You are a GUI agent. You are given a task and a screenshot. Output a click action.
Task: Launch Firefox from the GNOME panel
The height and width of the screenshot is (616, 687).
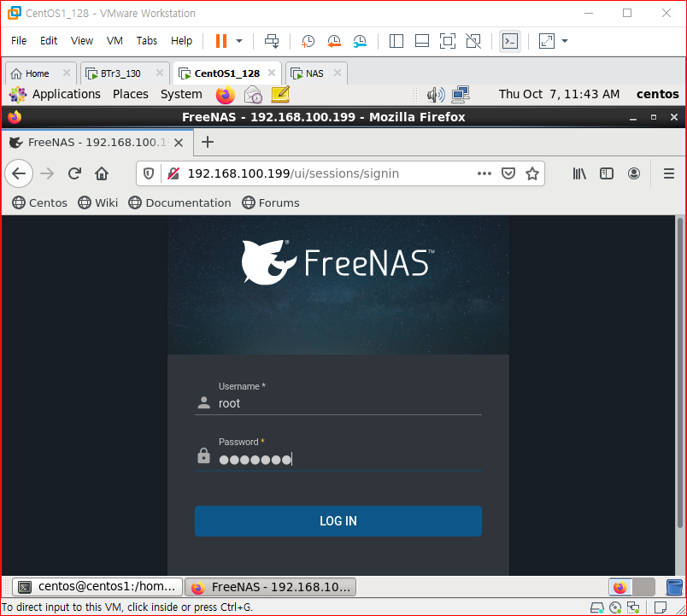click(x=226, y=95)
